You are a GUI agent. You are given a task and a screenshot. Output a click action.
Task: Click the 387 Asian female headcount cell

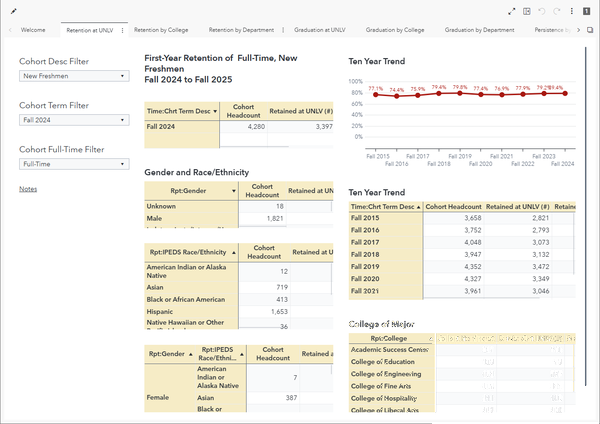point(273,398)
